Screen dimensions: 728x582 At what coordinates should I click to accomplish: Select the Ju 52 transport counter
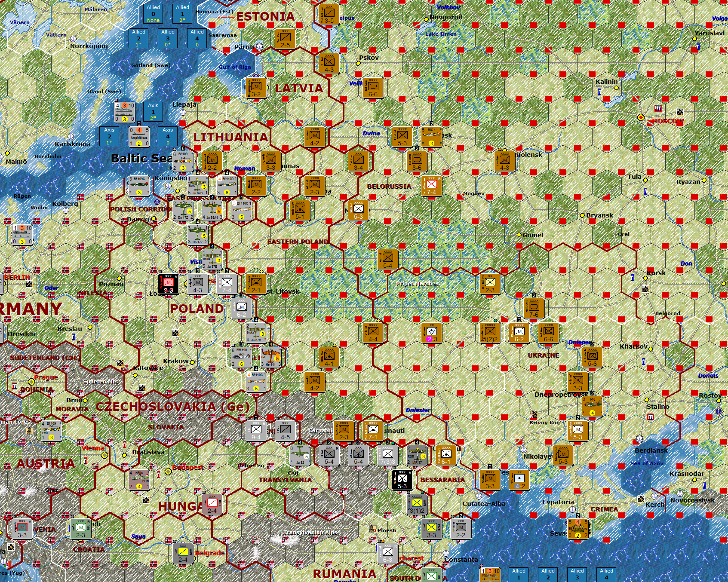coord(300,455)
